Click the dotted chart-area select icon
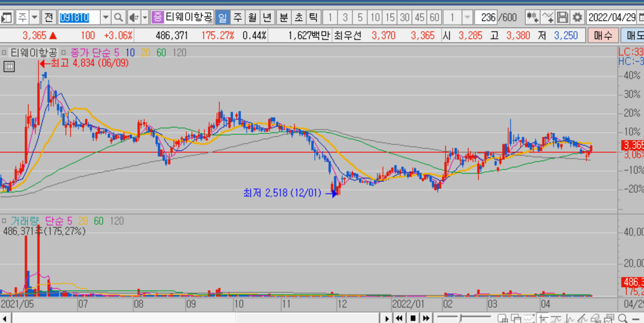This screenshot has width=644, height=323. [529, 318]
